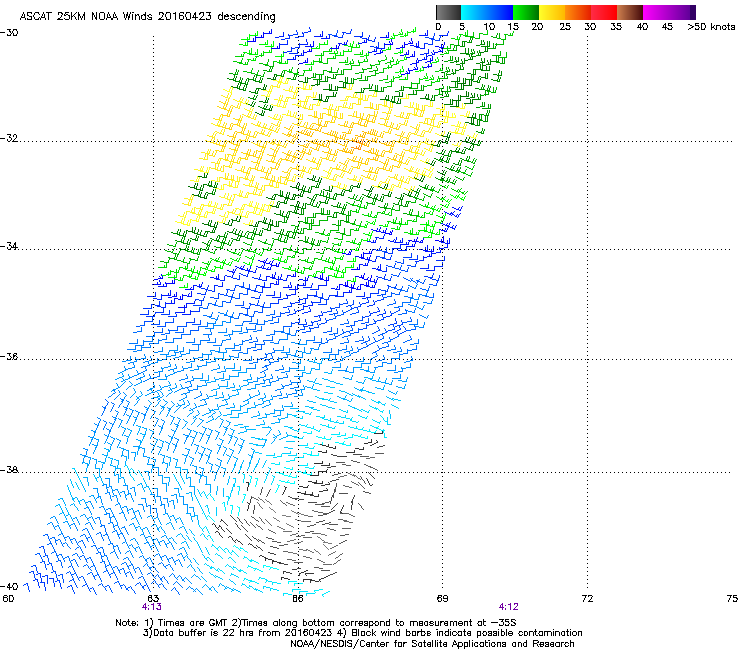
Task: Click the '-40' latitude axis label
Action: [x=9, y=586]
